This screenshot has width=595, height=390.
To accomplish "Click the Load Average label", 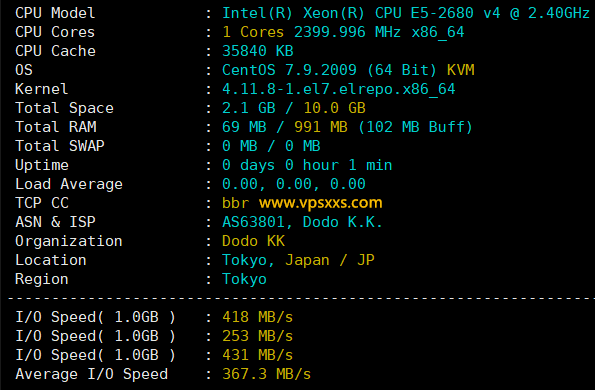I will coord(69,184).
